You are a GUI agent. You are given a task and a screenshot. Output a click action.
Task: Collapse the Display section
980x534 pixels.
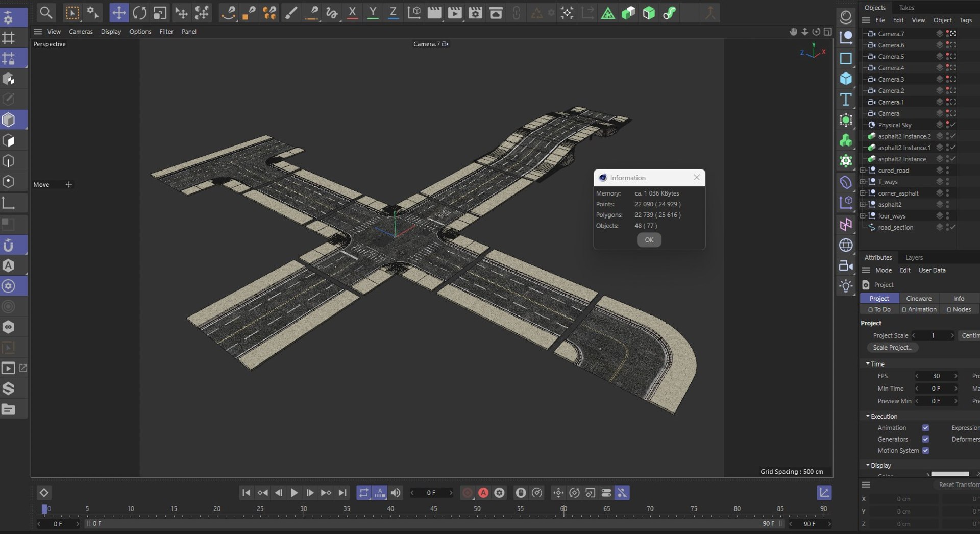coord(868,465)
